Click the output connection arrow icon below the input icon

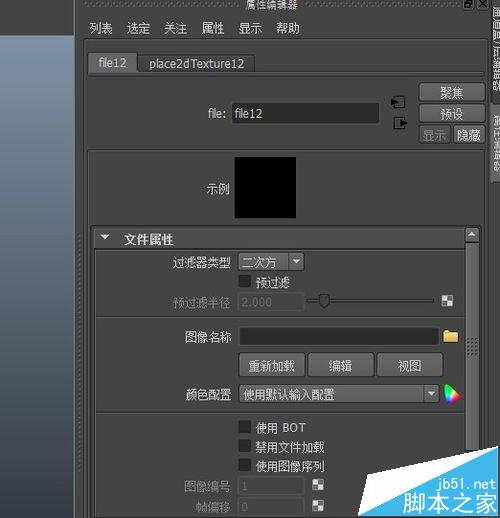click(x=400, y=123)
